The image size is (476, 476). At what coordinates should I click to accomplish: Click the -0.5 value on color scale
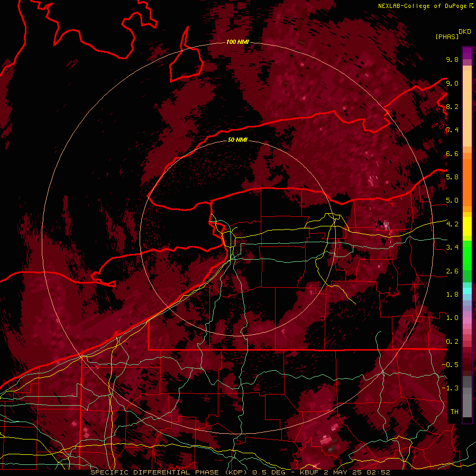click(451, 365)
